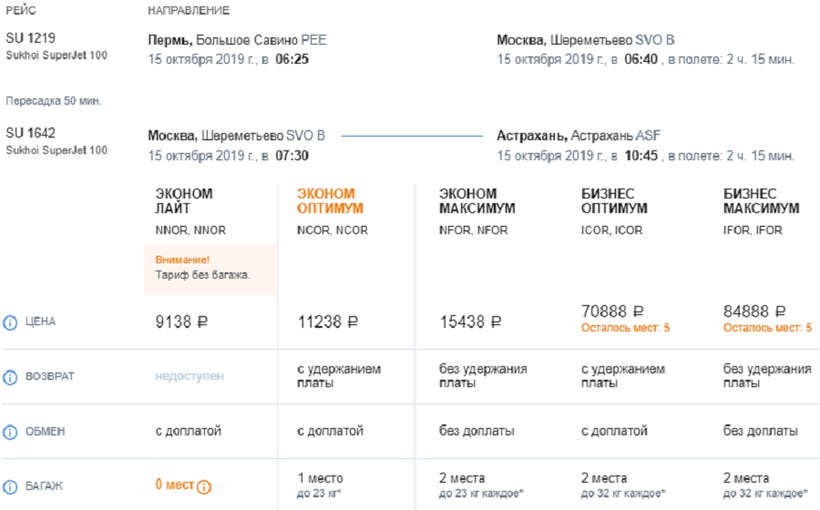Click the 'Пересадка 50 мин.' transfer note

coord(53,101)
